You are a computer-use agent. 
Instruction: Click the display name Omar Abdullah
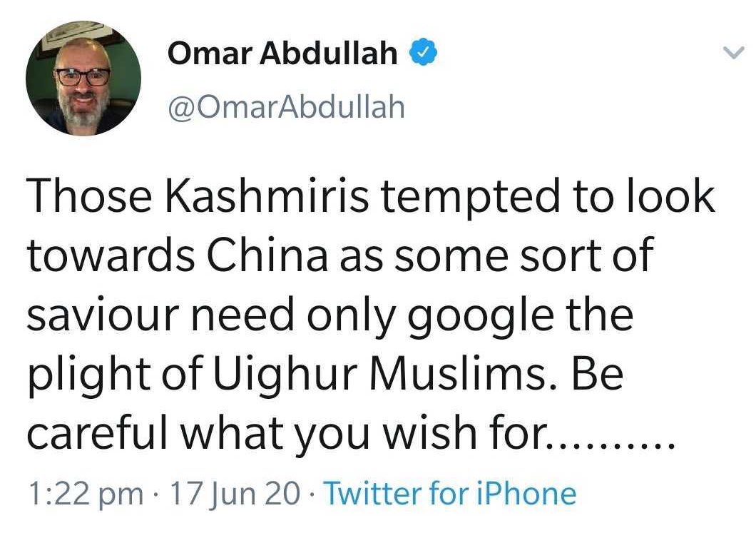pyautogui.click(x=282, y=54)
